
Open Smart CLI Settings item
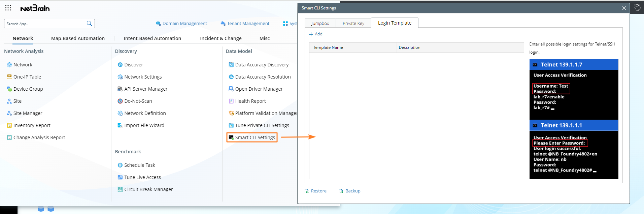[x=255, y=137]
